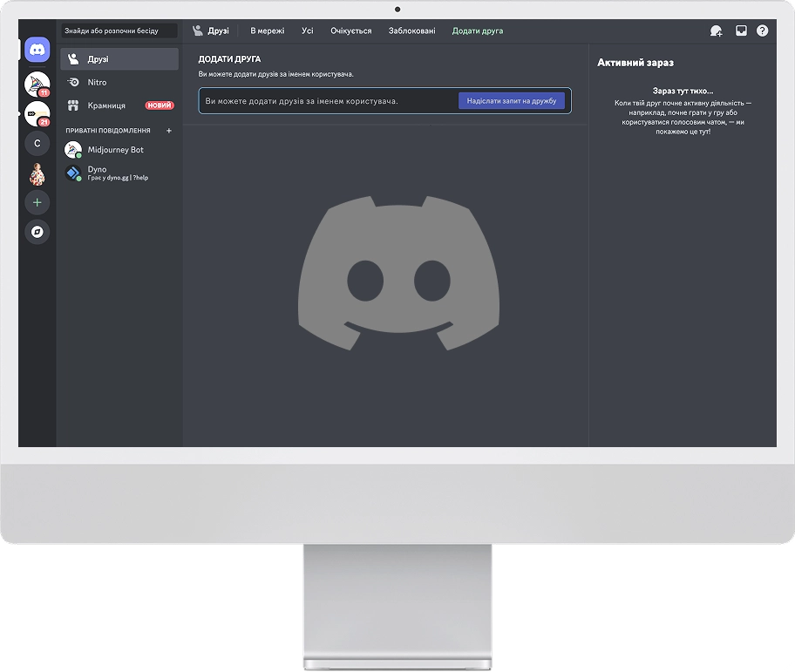Viewport: 795px width, 672px height.
Task: Click the add server plus icon
Action: [37, 203]
